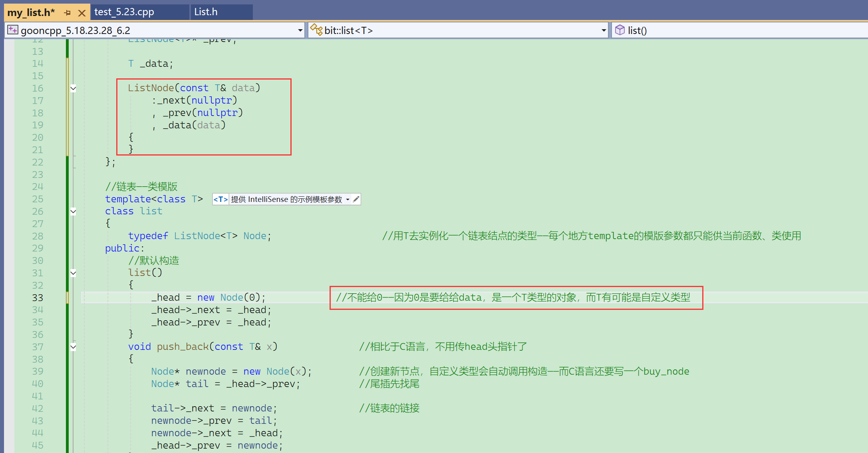Click the cube icon beside list()
The height and width of the screenshot is (453, 868).
tap(620, 30)
